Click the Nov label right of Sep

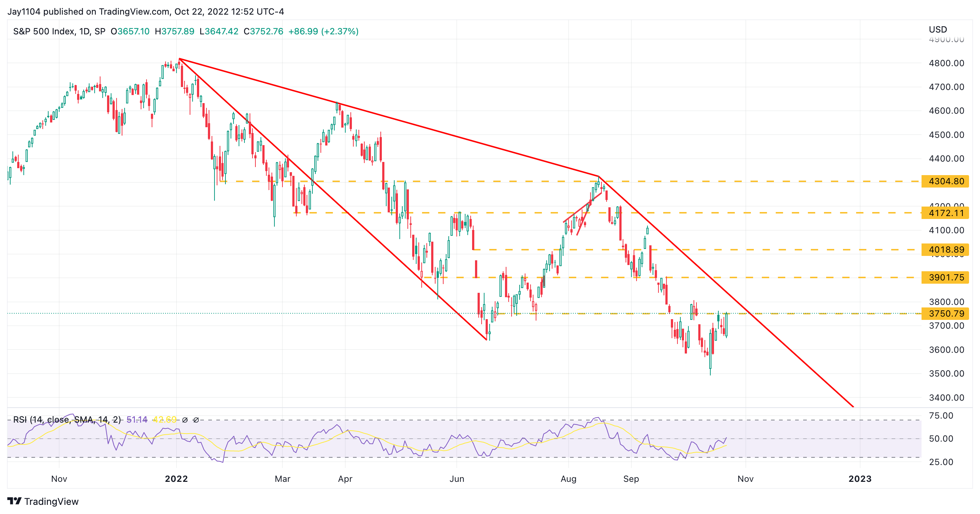pos(746,479)
